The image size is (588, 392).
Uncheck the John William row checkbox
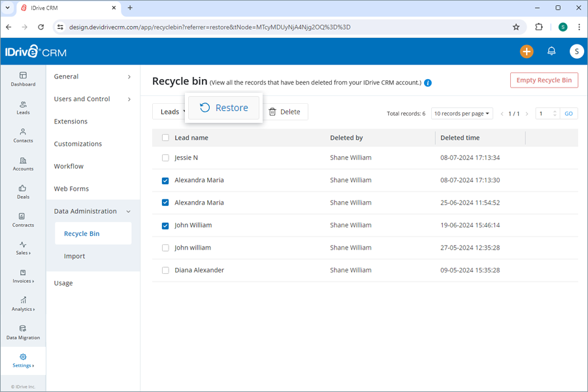[x=165, y=225]
